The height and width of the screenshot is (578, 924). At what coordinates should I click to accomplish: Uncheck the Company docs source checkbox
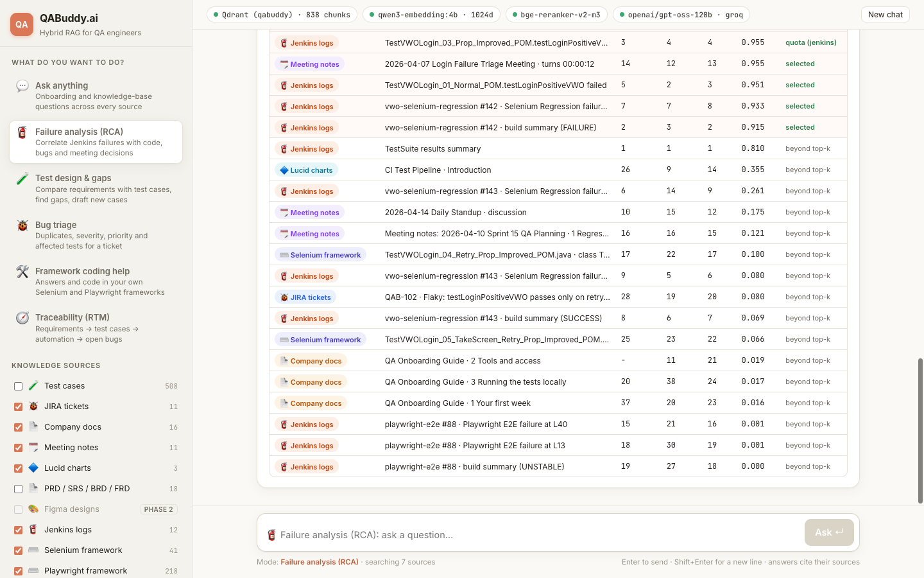tap(18, 427)
